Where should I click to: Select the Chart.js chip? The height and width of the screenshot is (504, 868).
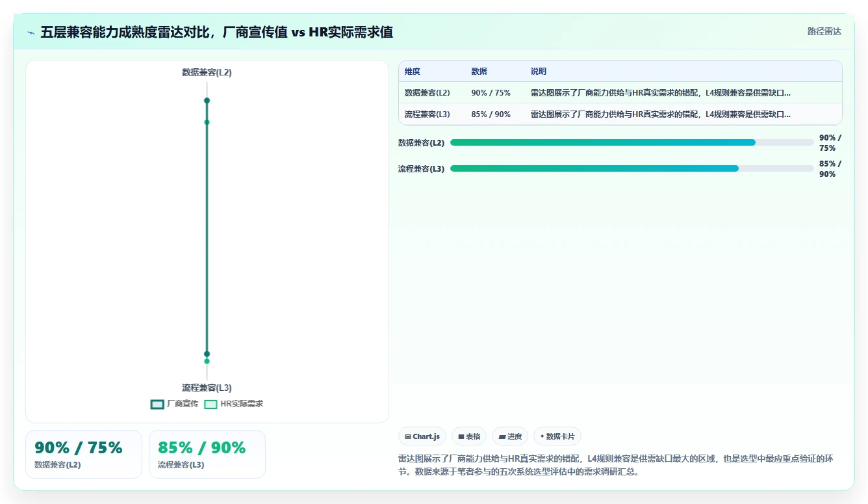(x=422, y=436)
